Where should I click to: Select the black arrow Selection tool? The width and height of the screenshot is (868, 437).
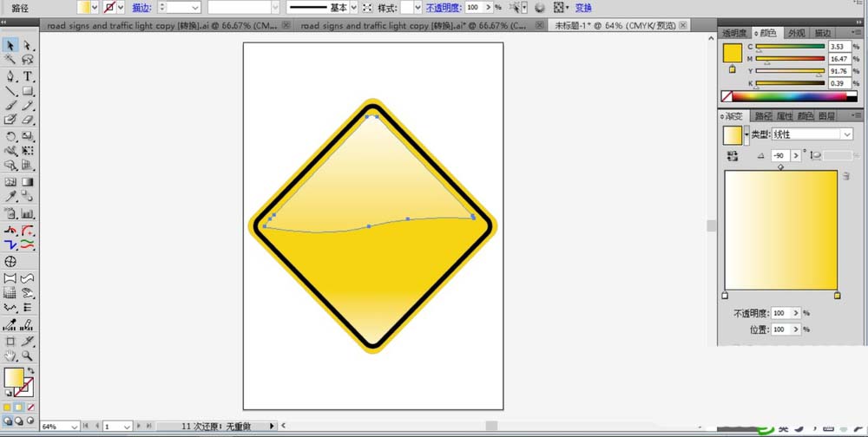click(x=10, y=45)
